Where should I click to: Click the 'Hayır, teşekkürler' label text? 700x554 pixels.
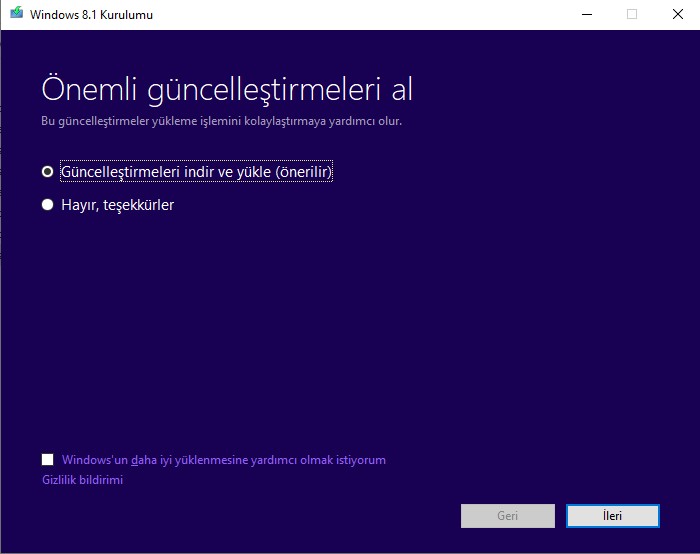117,205
